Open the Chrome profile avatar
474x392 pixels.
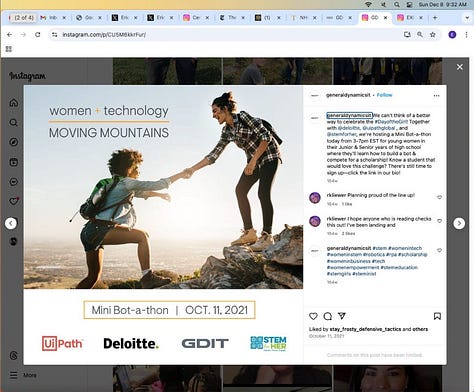[452, 34]
